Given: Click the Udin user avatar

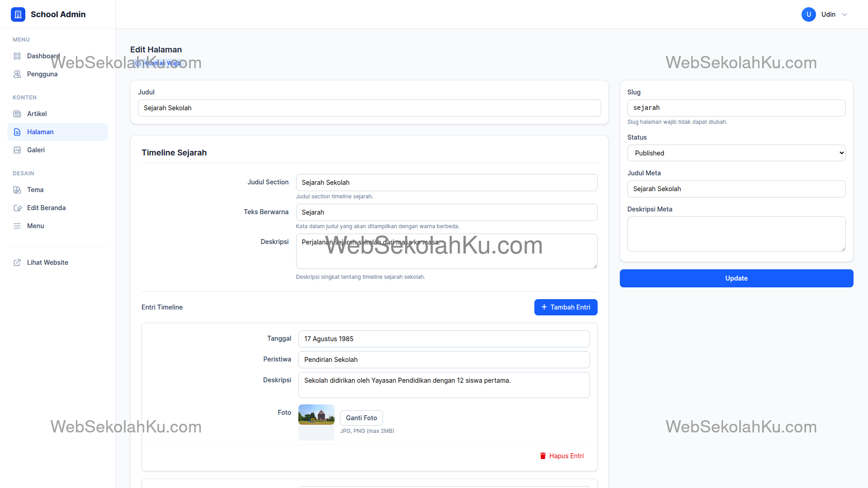Looking at the screenshot, I should tap(809, 14).
